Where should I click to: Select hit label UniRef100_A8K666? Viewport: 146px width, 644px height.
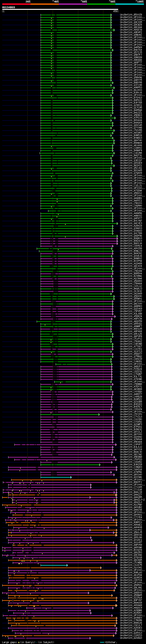click(131, 60)
